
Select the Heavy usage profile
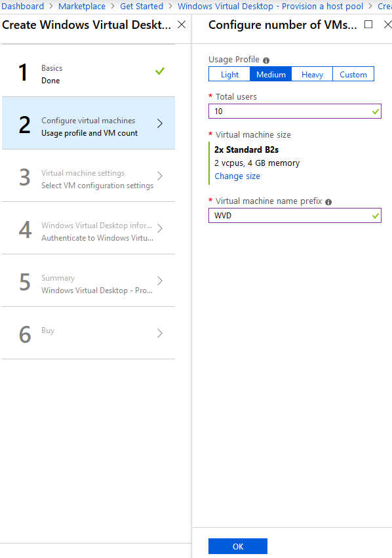click(x=312, y=74)
